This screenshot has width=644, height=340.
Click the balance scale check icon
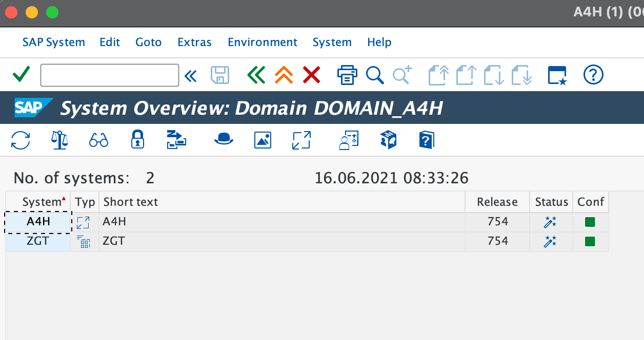pos(59,140)
